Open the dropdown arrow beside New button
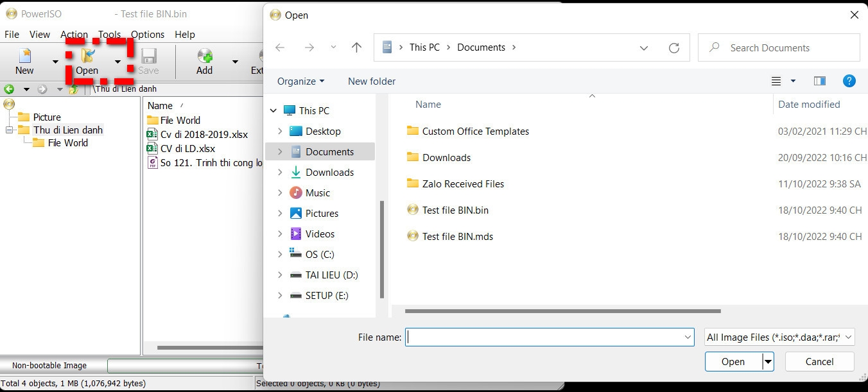868x392 pixels. coord(55,62)
